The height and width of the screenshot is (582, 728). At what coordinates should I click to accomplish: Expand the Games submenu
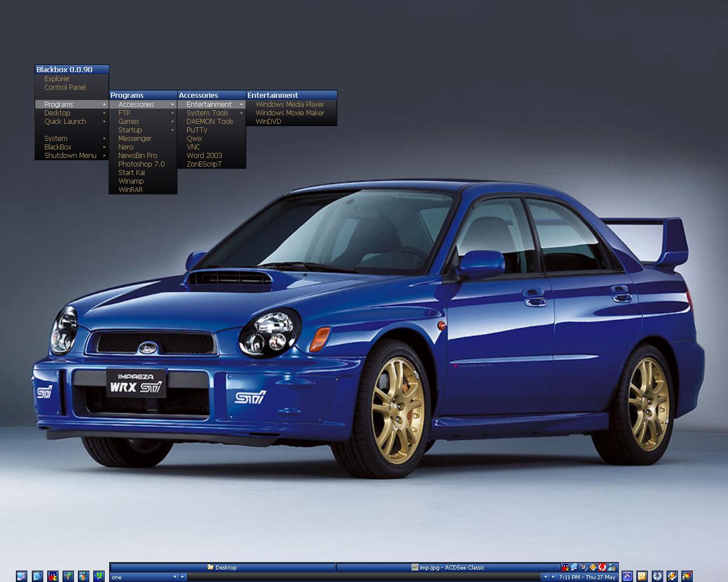(143, 122)
